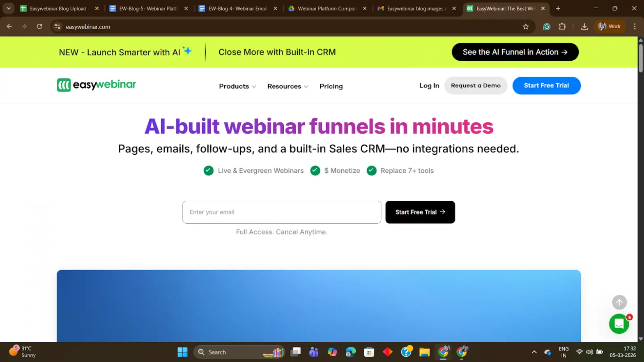The height and width of the screenshot is (362, 644).
Task: Reload the page
Action: 39,26
